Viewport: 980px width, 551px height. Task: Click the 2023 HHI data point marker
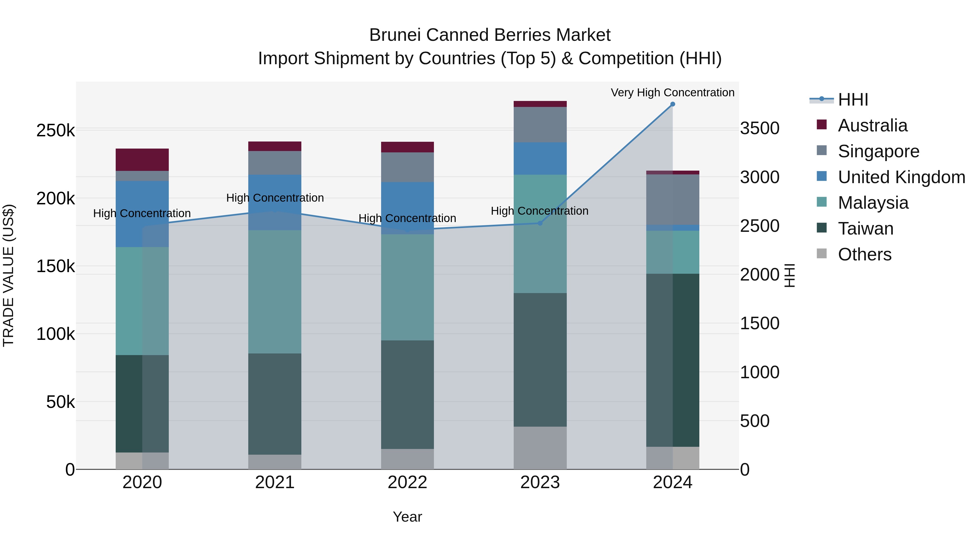(540, 223)
